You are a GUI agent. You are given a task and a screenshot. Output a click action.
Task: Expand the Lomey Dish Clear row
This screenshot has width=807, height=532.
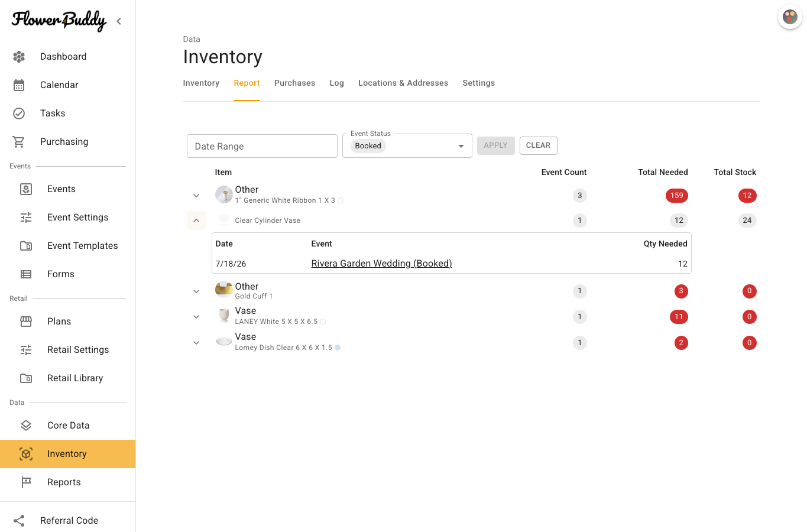196,343
